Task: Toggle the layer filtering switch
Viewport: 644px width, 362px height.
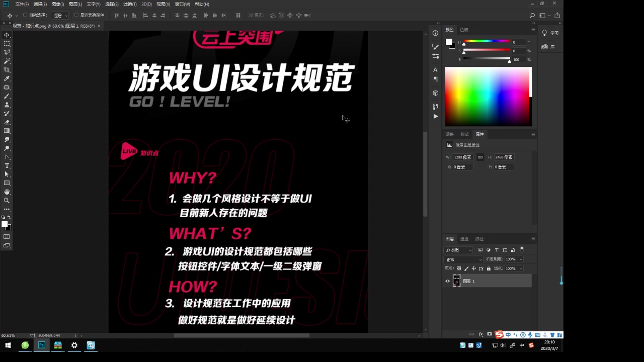Action: pyautogui.click(x=522, y=248)
